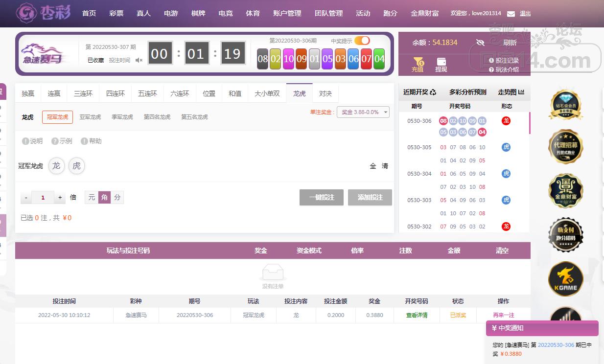604x364 pixels.
Task: Switch to the 大小单双 tab
Action: [267, 93]
